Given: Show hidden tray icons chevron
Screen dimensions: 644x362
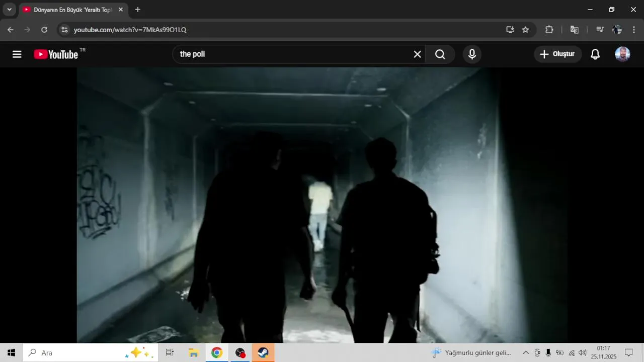Looking at the screenshot, I should click(526, 352).
